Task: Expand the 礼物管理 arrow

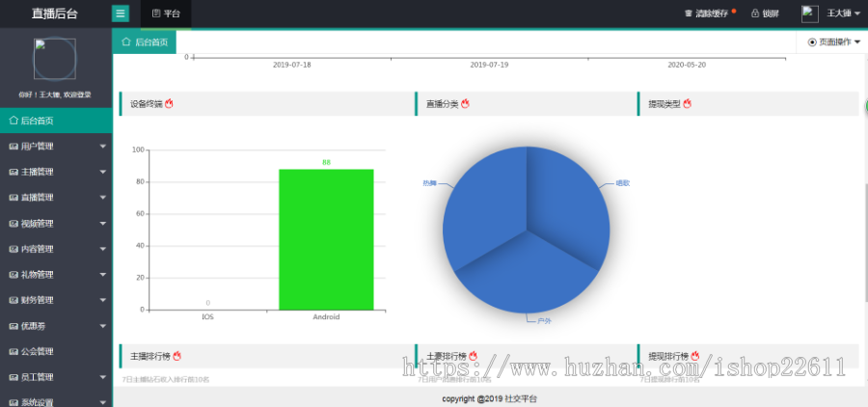Action: coord(103,274)
